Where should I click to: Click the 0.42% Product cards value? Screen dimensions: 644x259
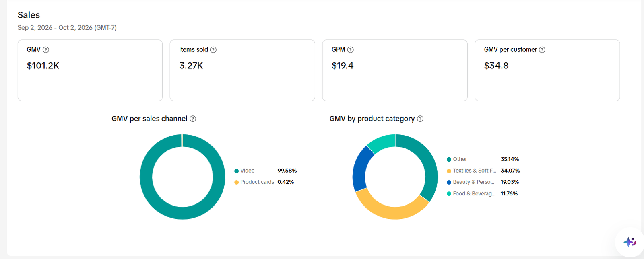pyautogui.click(x=286, y=182)
